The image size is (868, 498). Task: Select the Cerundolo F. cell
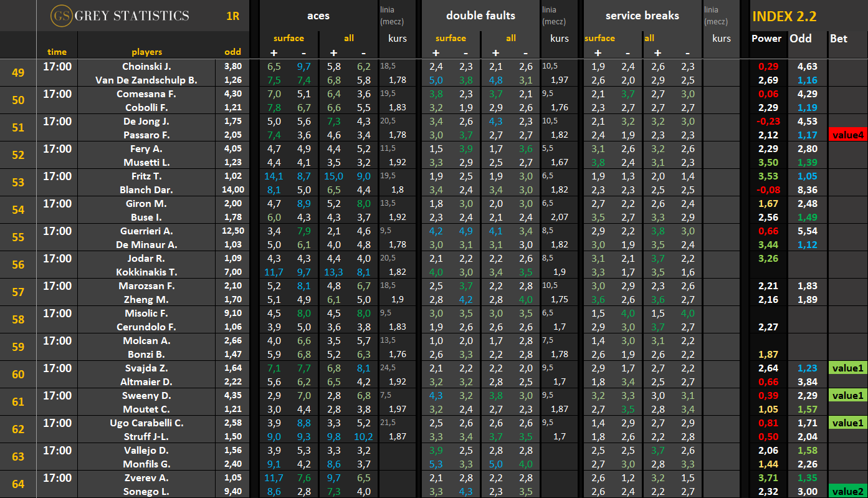(146, 327)
